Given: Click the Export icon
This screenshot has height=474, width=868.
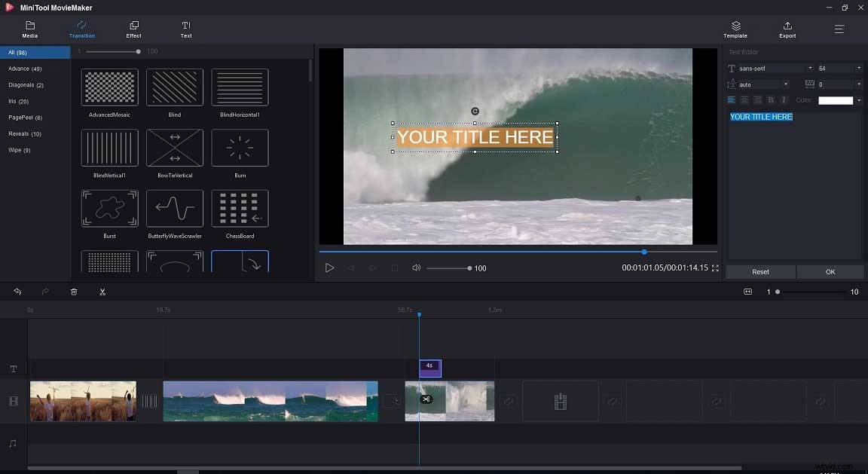Looking at the screenshot, I should pyautogui.click(x=787, y=30).
